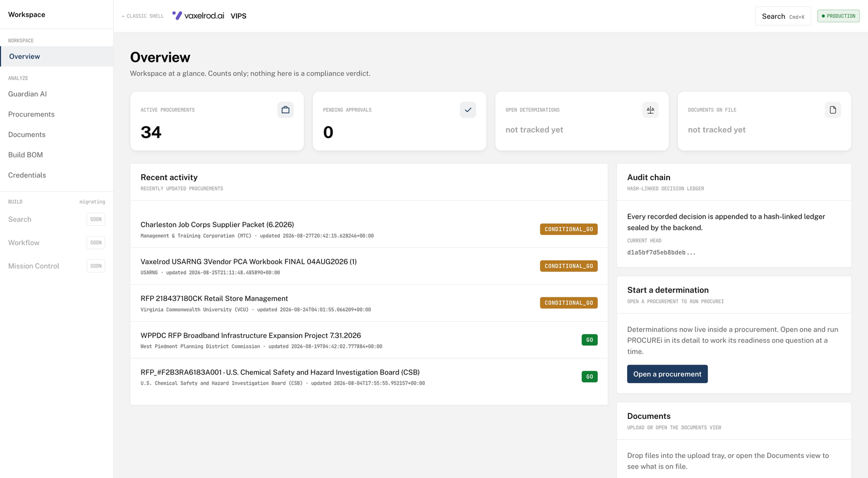Click the Start a determination heading
Image resolution: width=868 pixels, height=478 pixels.
click(668, 290)
